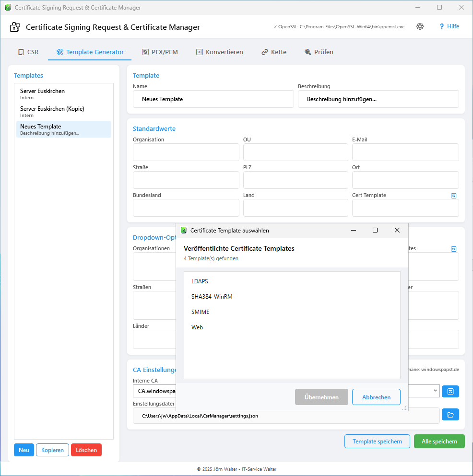Screen dimensions: 473x476
Task: Create a new template with the Neu button
Action: click(24, 450)
